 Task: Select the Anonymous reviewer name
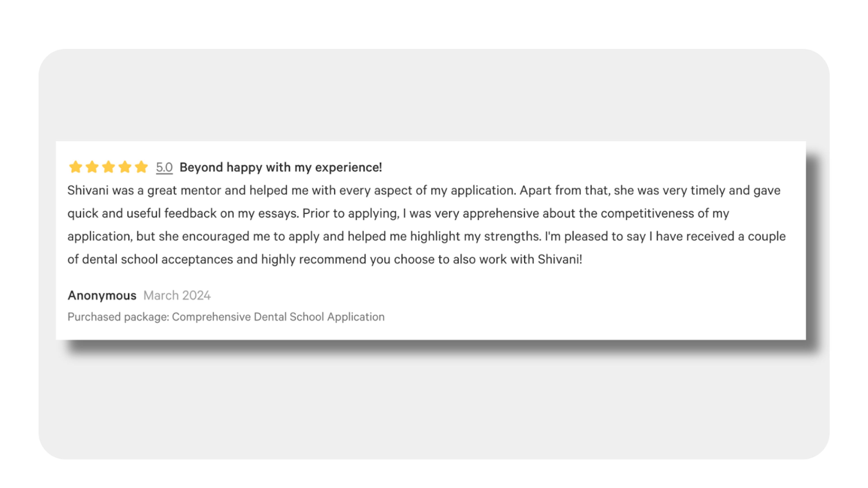(x=102, y=295)
